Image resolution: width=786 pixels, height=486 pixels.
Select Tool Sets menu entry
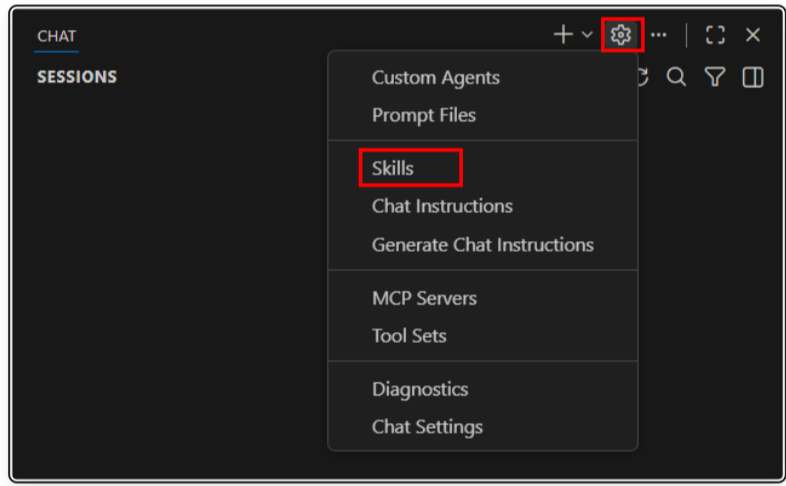pyautogui.click(x=409, y=336)
